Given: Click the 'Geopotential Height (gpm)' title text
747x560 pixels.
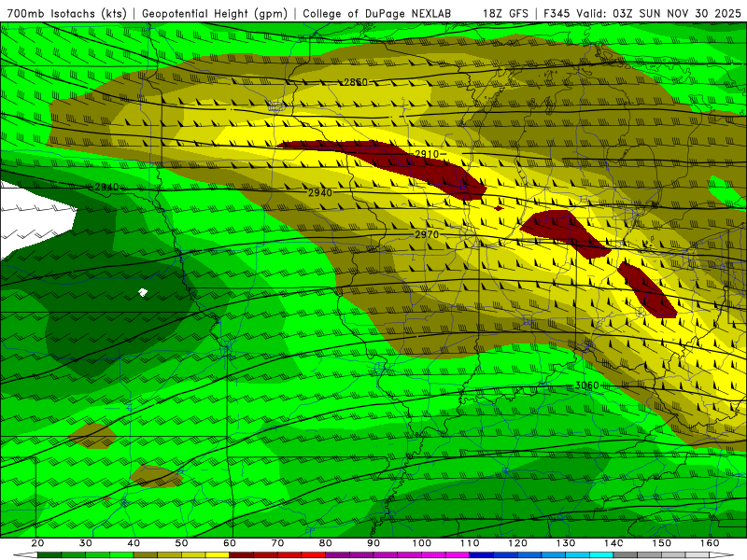Looking at the screenshot, I should (215, 13).
